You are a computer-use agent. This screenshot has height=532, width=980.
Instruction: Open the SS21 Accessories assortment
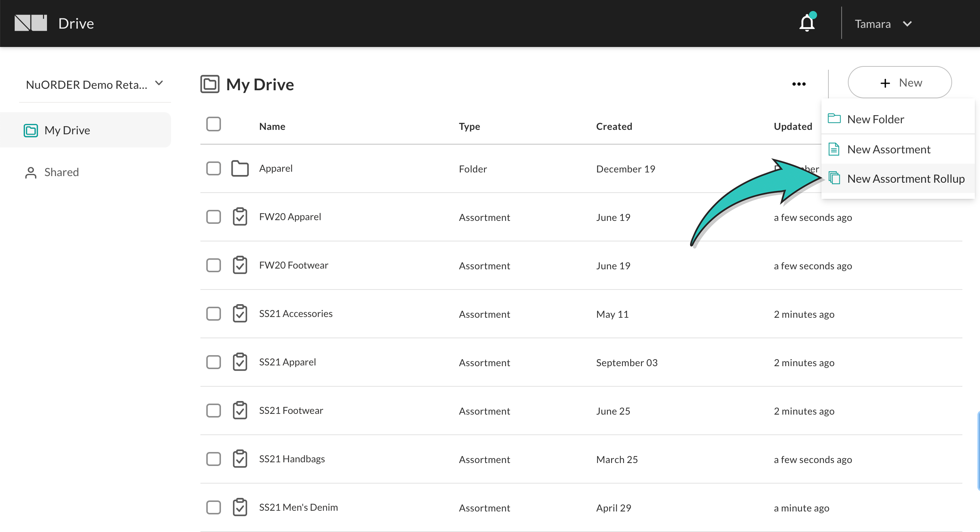click(295, 314)
